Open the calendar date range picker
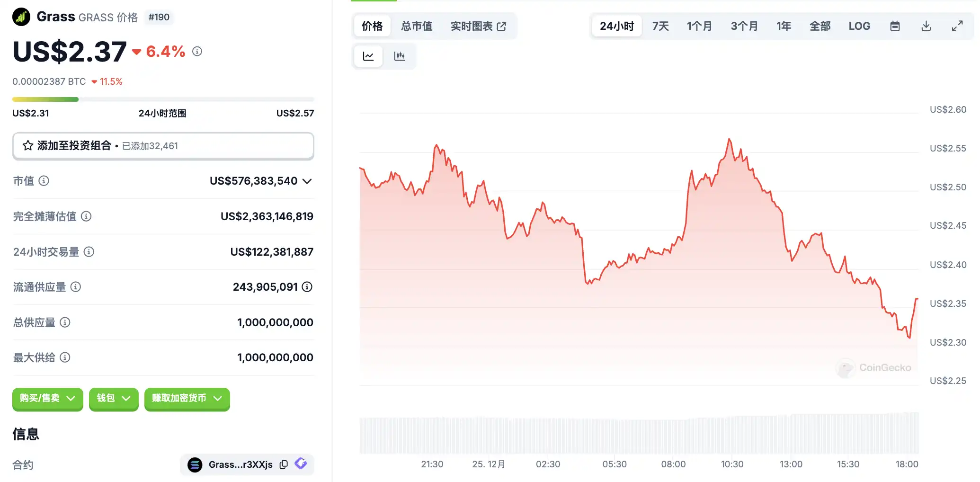The height and width of the screenshot is (482, 980). pos(895,26)
